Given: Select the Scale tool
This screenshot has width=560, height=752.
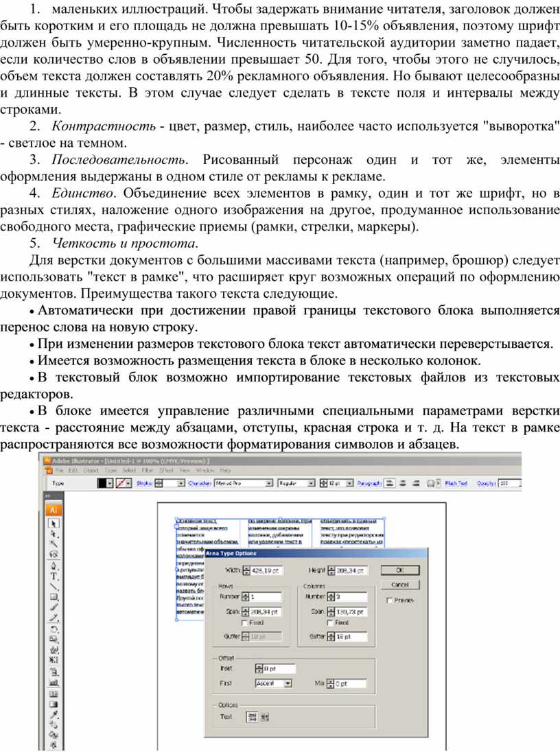Looking at the screenshot, I should click(54, 639).
